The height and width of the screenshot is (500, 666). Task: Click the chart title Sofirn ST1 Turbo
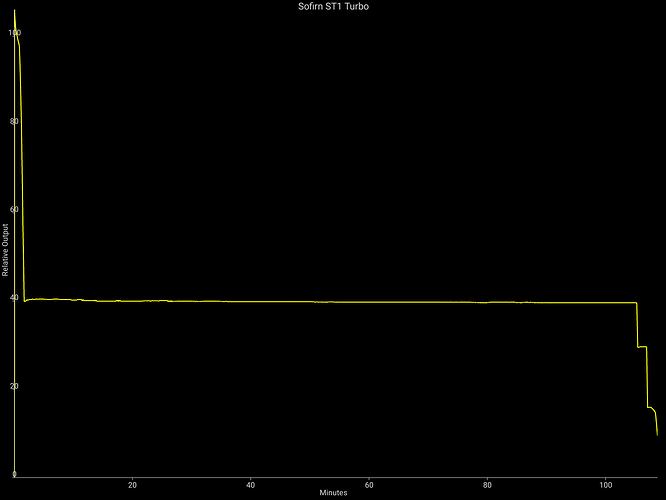click(333, 6)
